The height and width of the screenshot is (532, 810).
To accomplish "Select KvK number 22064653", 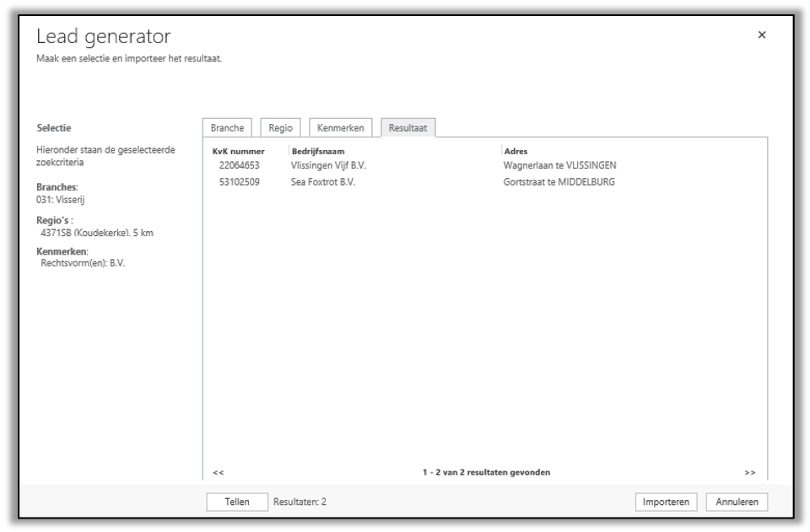I will click(x=239, y=165).
